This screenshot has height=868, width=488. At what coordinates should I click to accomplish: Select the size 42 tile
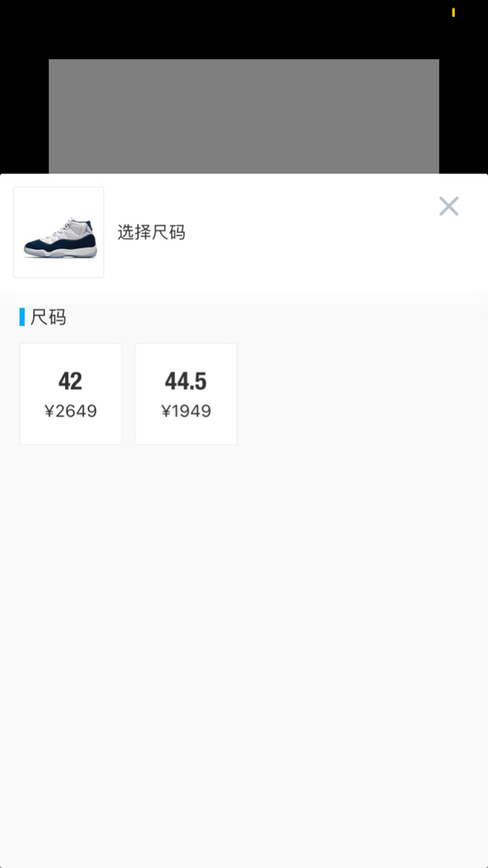pyautogui.click(x=70, y=393)
